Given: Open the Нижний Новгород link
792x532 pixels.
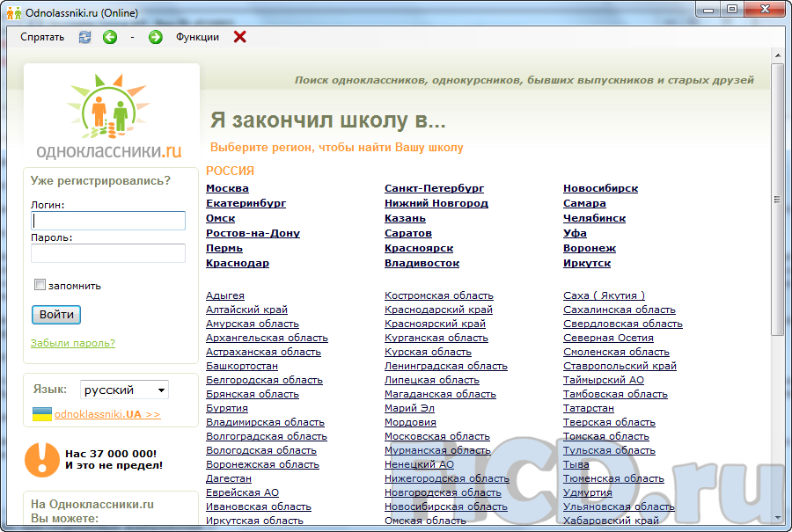Looking at the screenshot, I should click(x=436, y=203).
